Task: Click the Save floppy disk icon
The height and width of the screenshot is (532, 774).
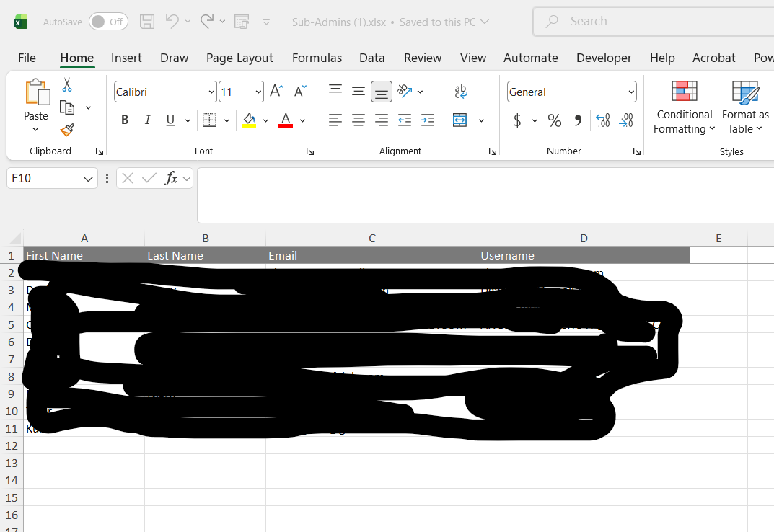Action: click(x=147, y=22)
